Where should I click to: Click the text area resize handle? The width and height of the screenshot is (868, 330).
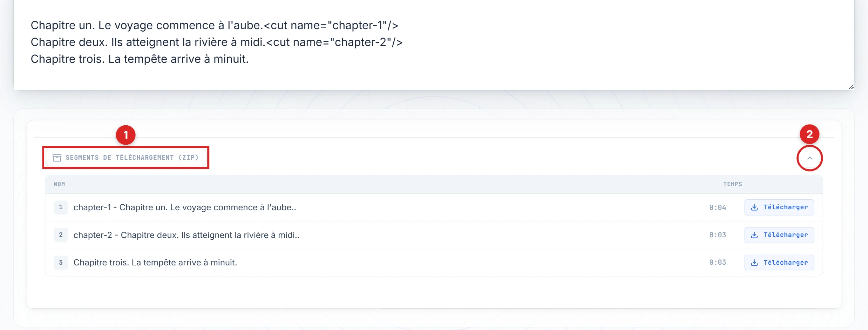tap(851, 87)
